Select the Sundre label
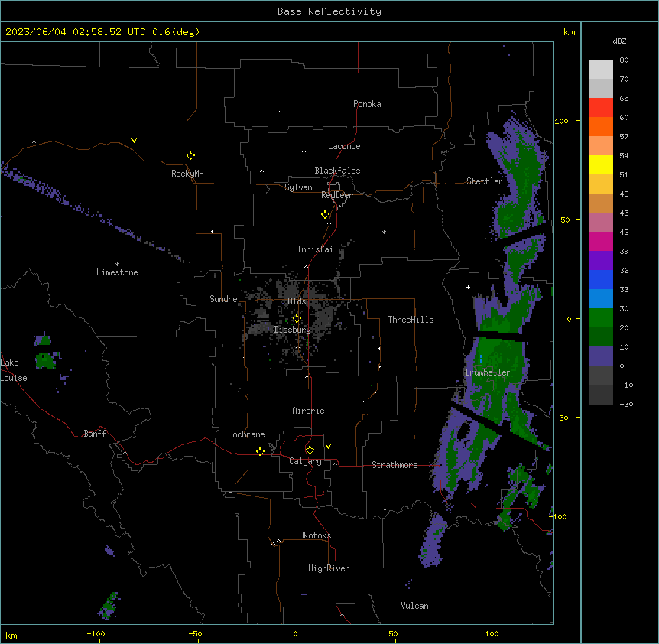This screenshot has height=644, width=659. tap(223, 299)
